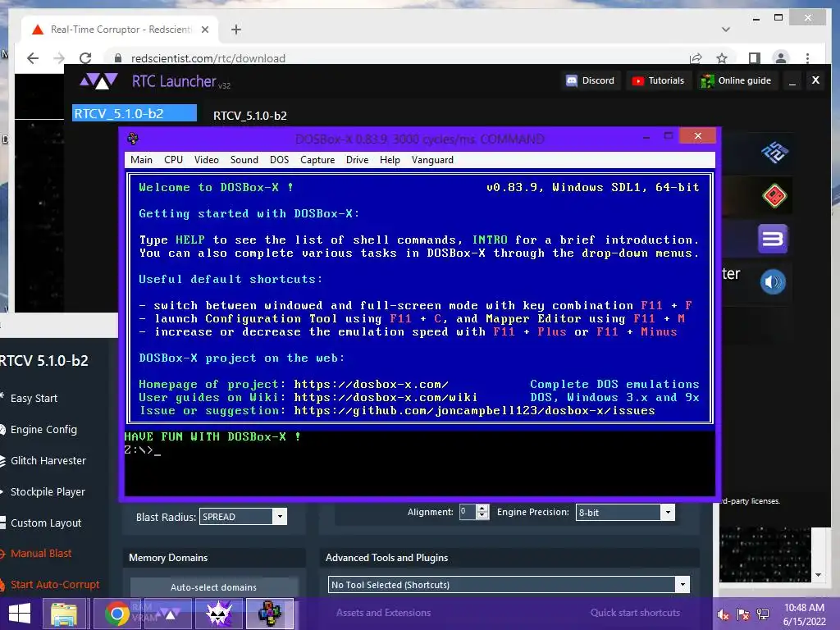Click Manual Blast in RTCV sidebar

pyautogui.click(x=40, y=554)
